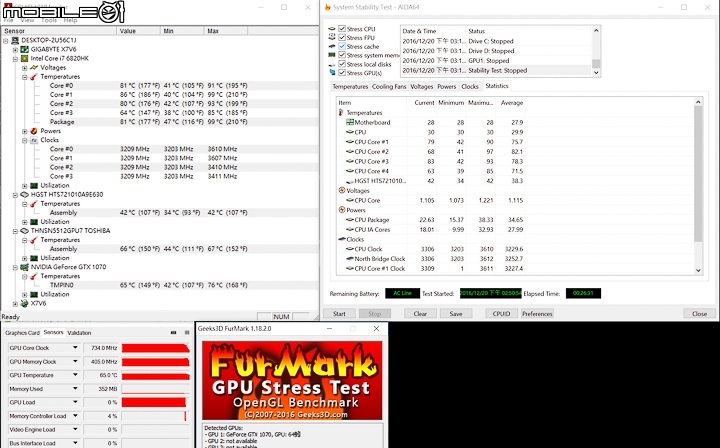Click the GPU-Z screenshot camera icon
The height and width of the screenshot is (448, 720).
(x=173, y=333)
